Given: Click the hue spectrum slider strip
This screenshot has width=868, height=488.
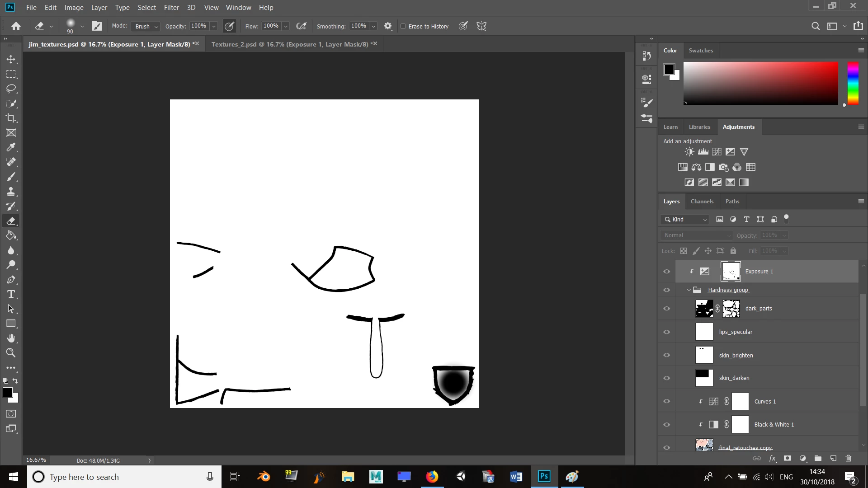Looking at the screenshot, I should [x=853, y=84].
